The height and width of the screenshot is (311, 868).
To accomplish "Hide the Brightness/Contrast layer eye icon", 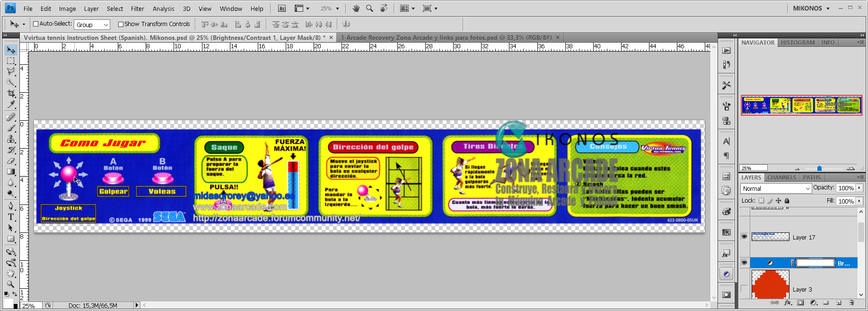I will (744, 263).
